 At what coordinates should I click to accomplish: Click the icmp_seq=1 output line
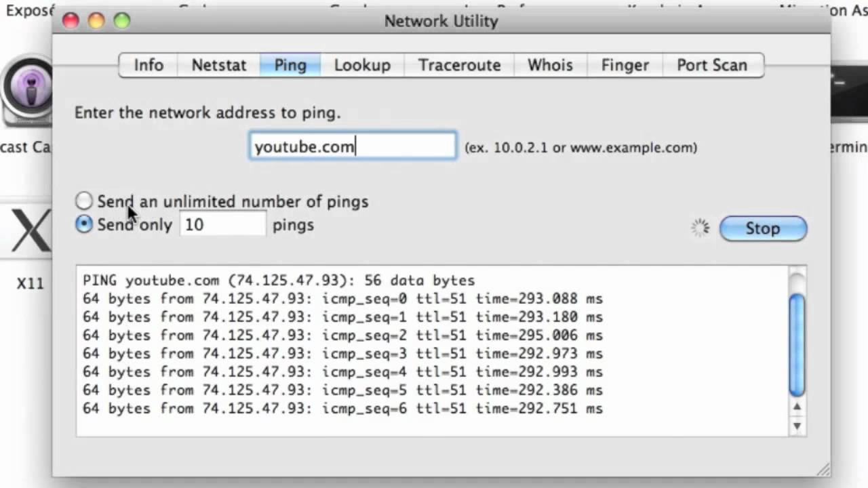(x=342, y=317)
